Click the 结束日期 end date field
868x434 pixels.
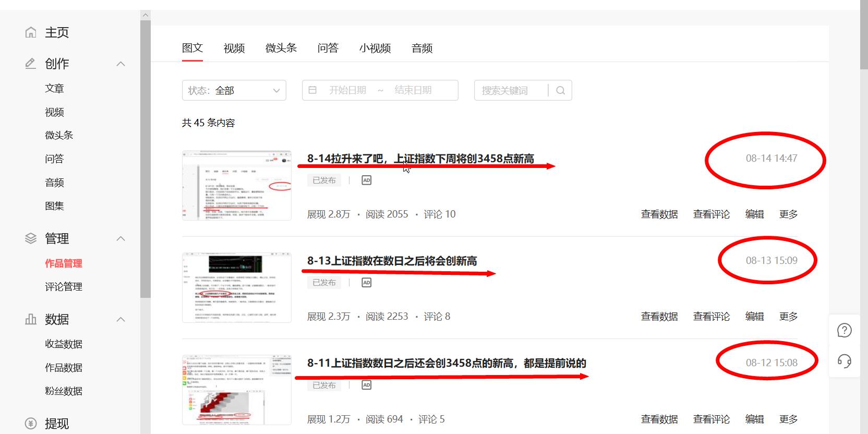pos(413,90)
